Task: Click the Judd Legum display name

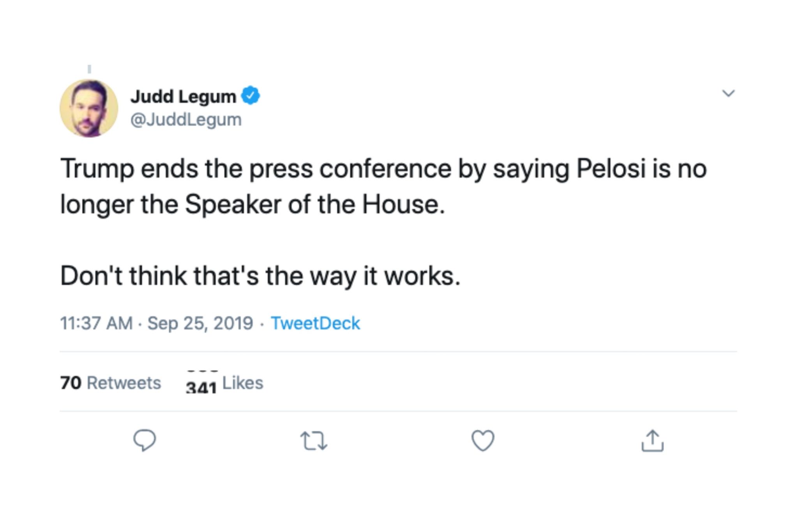Action: (183, 96)
